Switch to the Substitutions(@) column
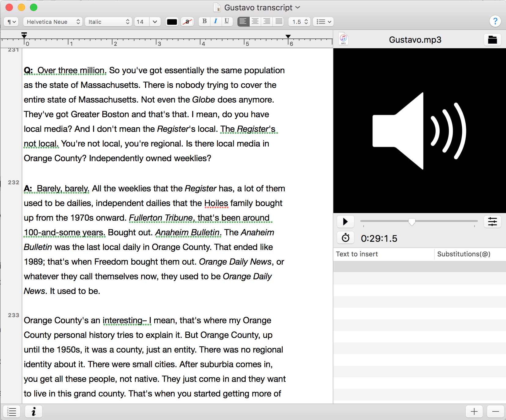The image size is (506, 420). click(464, 254)
